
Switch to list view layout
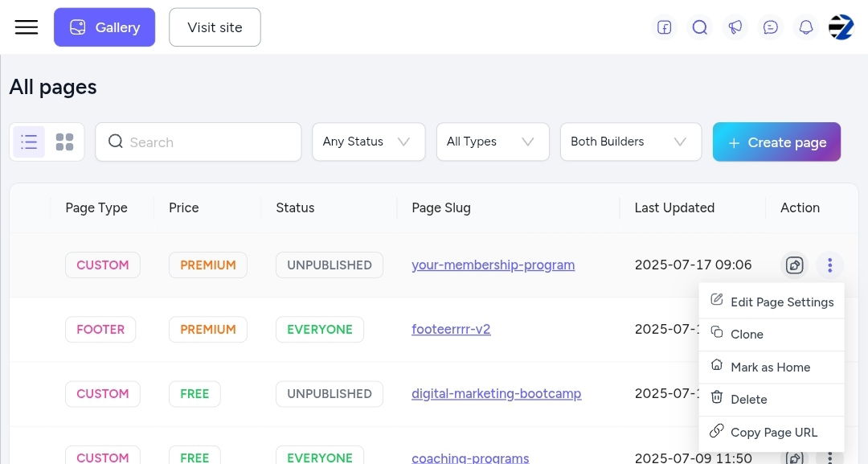(29, 142)
